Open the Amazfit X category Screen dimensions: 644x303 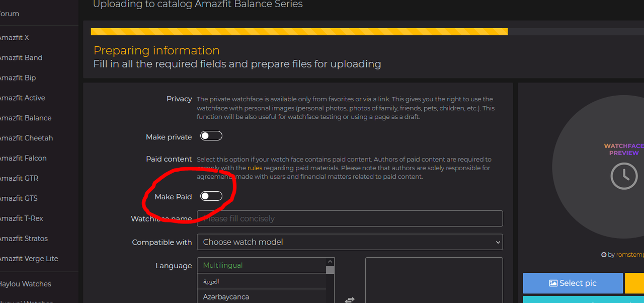coord(14,38)
